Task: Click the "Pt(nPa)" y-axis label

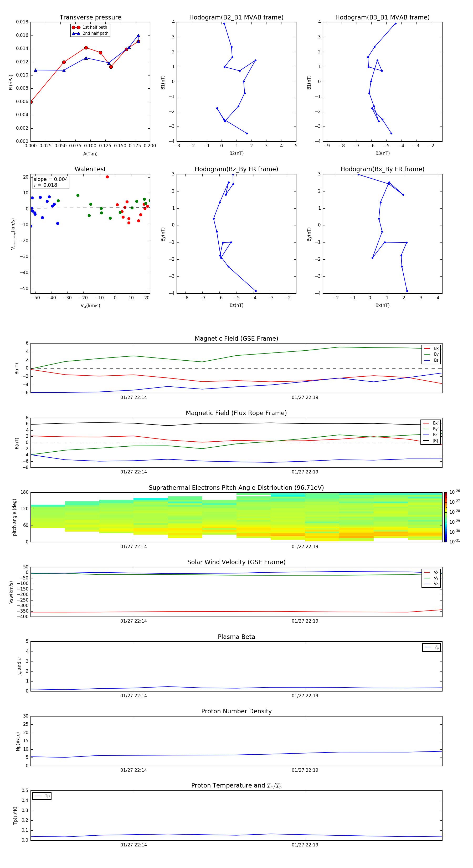Action: pos(11,82)
